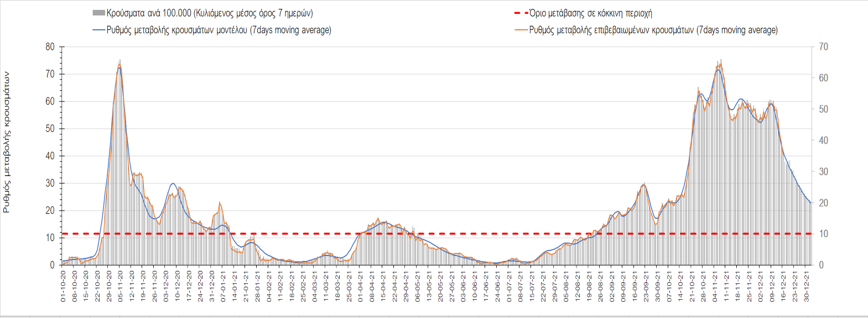Screen dimensions: 868x318
Task: Click the 23-09-21 date label
Action: (647, 286)
